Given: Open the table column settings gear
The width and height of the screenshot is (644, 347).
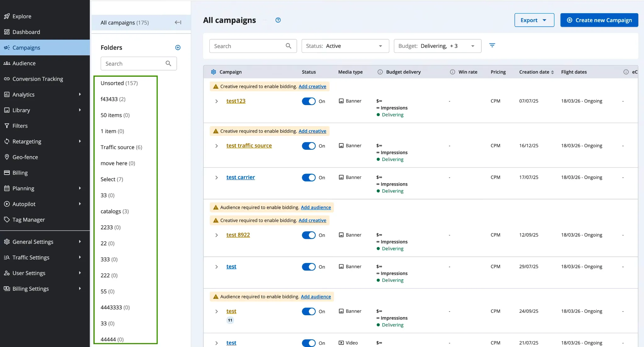Looking at the screenshot, I should [214, 72].
